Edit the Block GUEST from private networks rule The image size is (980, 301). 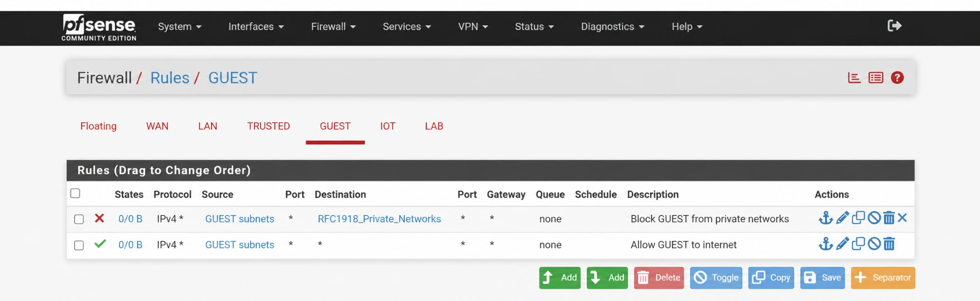pos(842,218)
